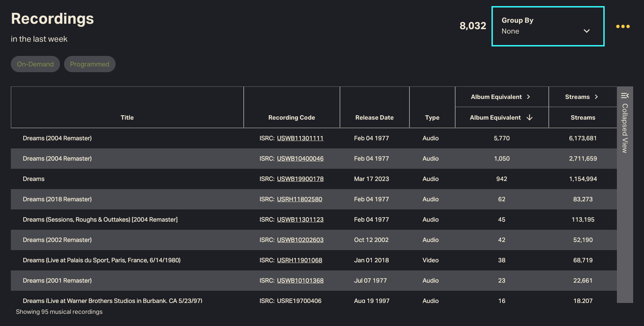Toggle the Programmed filter chip
The image size is (644, 326).
pyautogui.click(x=89, y=64)
